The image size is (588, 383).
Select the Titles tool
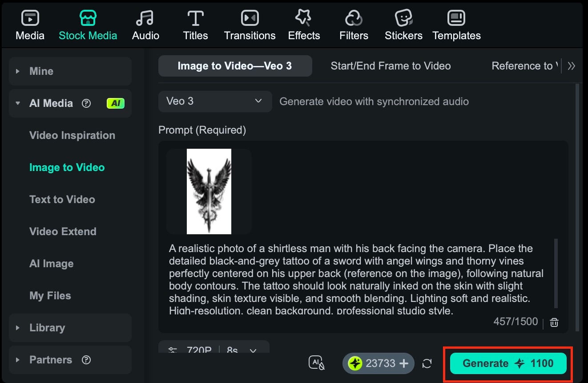pyautogui.click(x=195, y=24)
